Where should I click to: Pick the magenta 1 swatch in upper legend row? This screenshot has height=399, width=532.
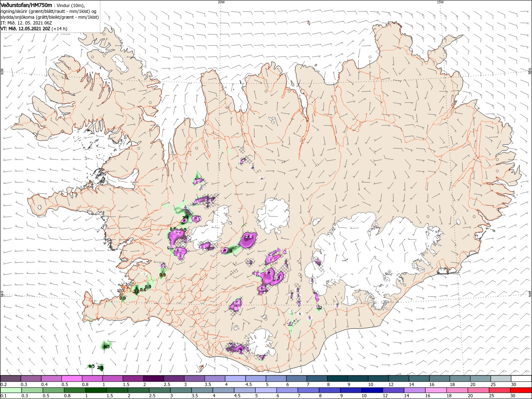(112, 379)
